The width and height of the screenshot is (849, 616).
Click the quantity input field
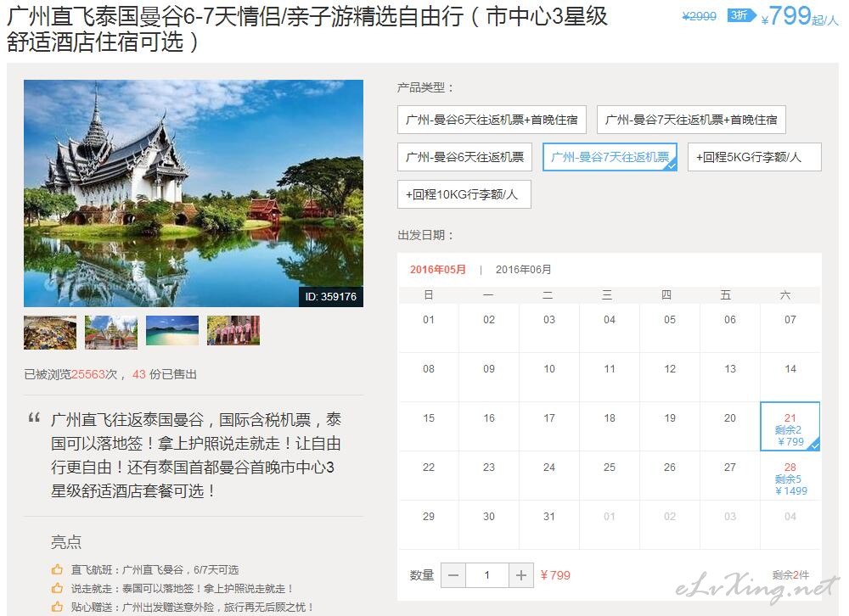(x=487, y=575)
